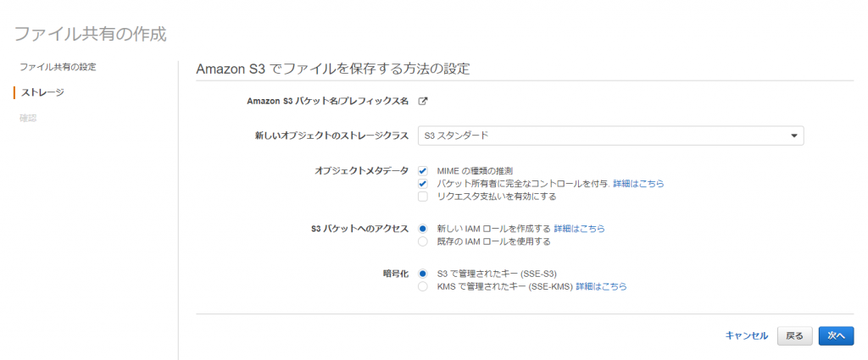Screen dimensions: 868x360
Task: Toggle MIME の種類の推測 checkbox
Action: click(x=423, y=171)
